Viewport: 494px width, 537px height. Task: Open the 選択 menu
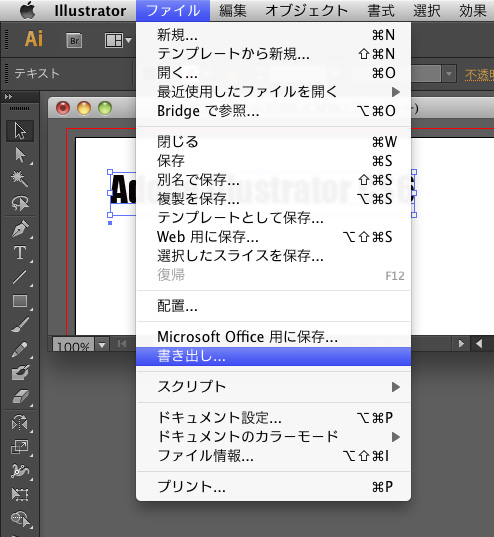click(x=427, y=11)
